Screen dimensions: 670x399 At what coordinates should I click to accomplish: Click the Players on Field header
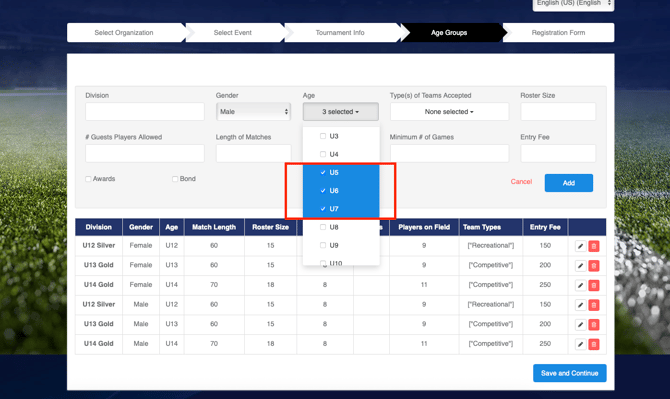tap(424, 227)
